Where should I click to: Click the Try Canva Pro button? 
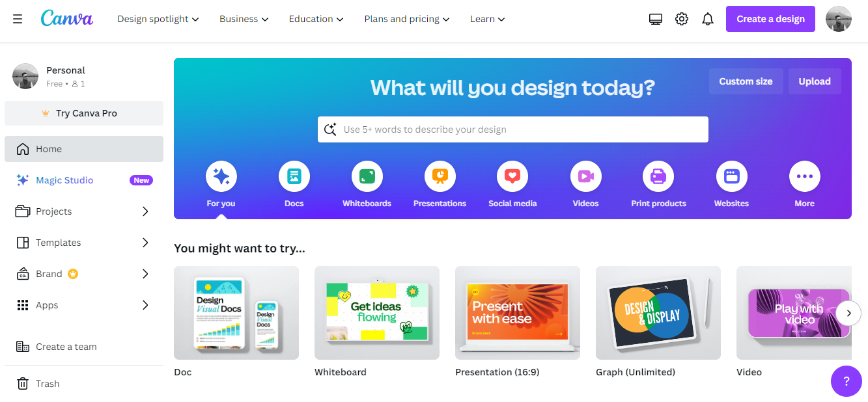pos(84,113)
